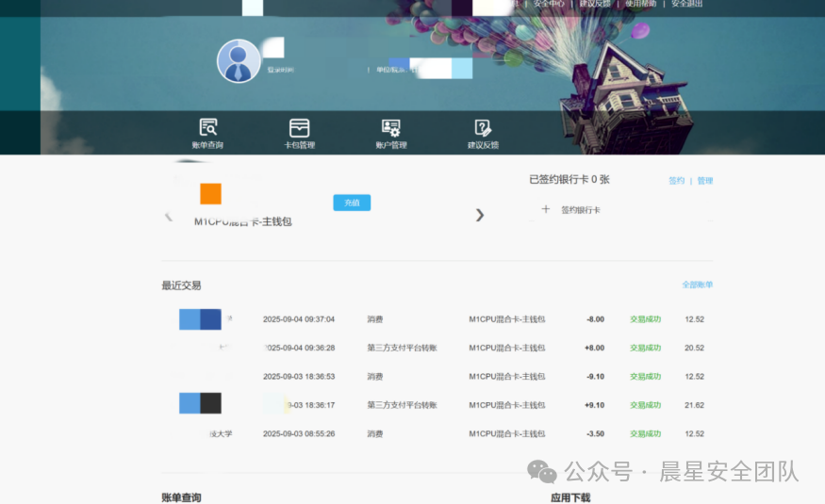Click 安全退出 to log out
This screenshot has height=504, width=825.
(x=687, y=4)
